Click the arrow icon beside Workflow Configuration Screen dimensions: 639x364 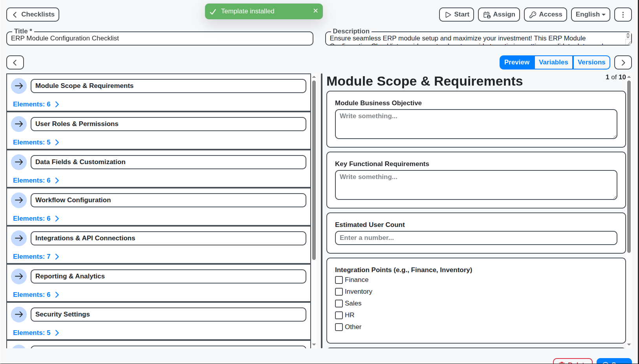(x=18, y=200)
